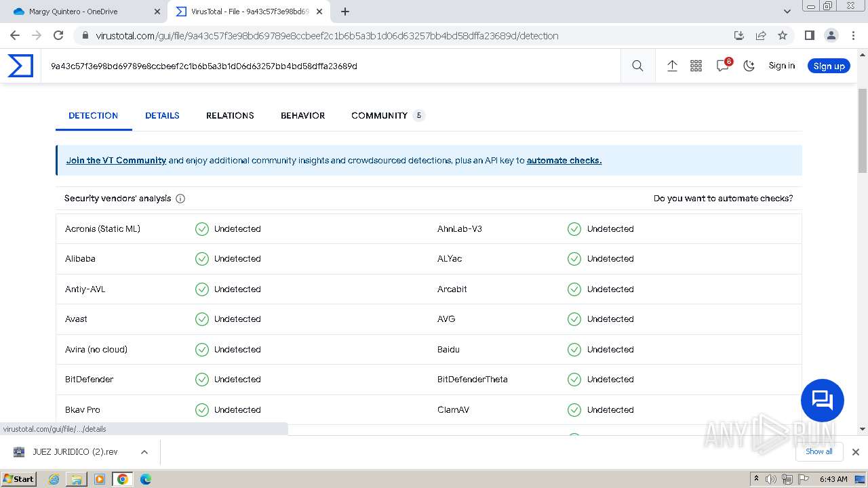Open the Windows Start menu
This screenshot has height=488, width=868.
point(18,479)
